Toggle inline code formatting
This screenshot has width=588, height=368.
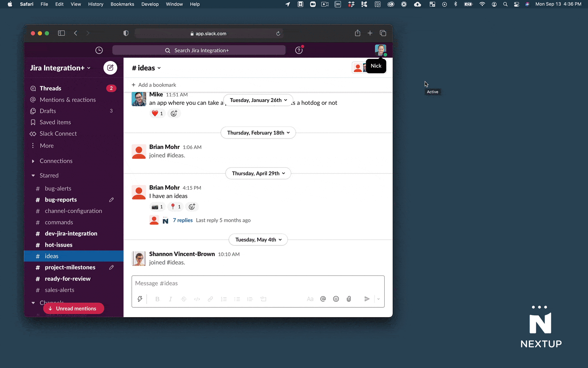[x=197, y=299]
